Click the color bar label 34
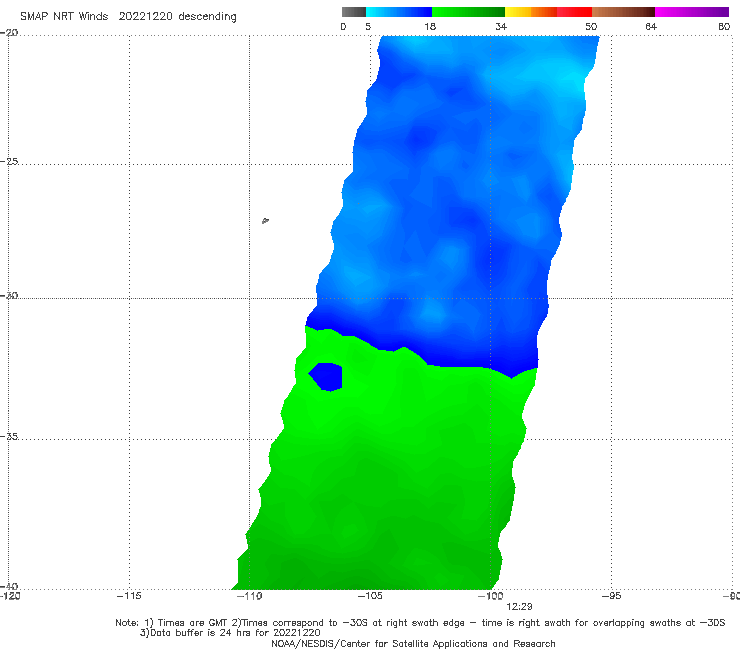This screenshot has width=740, height=650. tap(501, 26)
